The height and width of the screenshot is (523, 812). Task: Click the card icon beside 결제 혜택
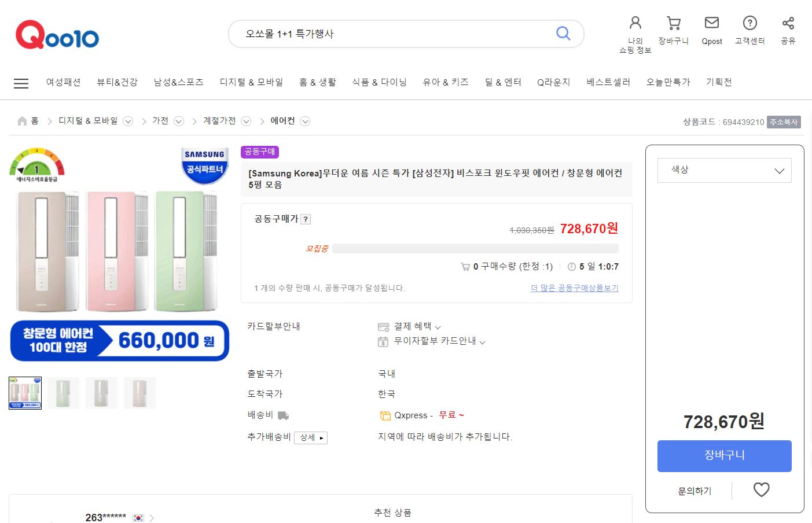pyautogui.click(x=383, y=327)
